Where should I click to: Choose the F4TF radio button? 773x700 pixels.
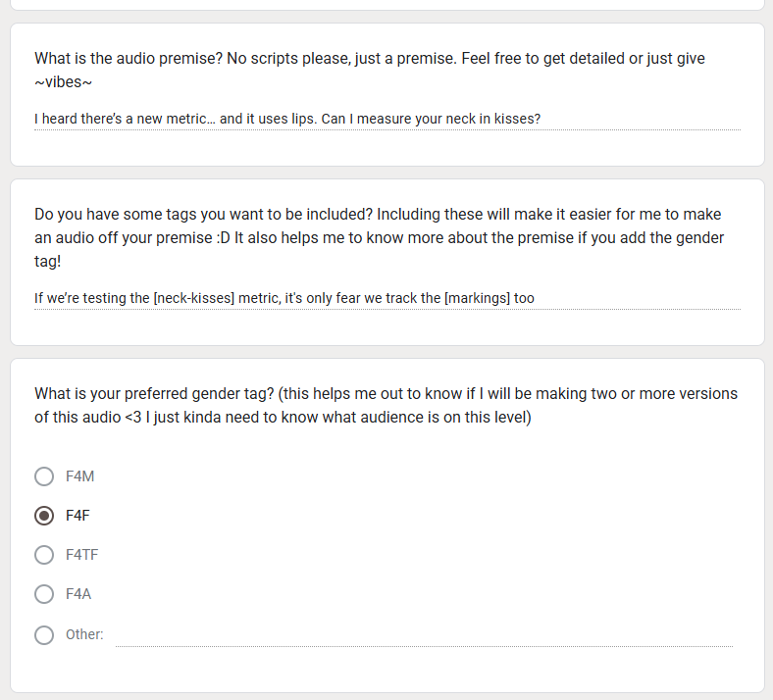tap(44, 555)
